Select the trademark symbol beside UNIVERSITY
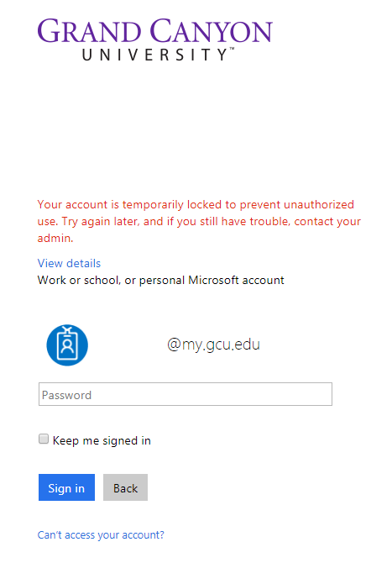The height and width of the screenshot is (563, 392). coord(232,49)
